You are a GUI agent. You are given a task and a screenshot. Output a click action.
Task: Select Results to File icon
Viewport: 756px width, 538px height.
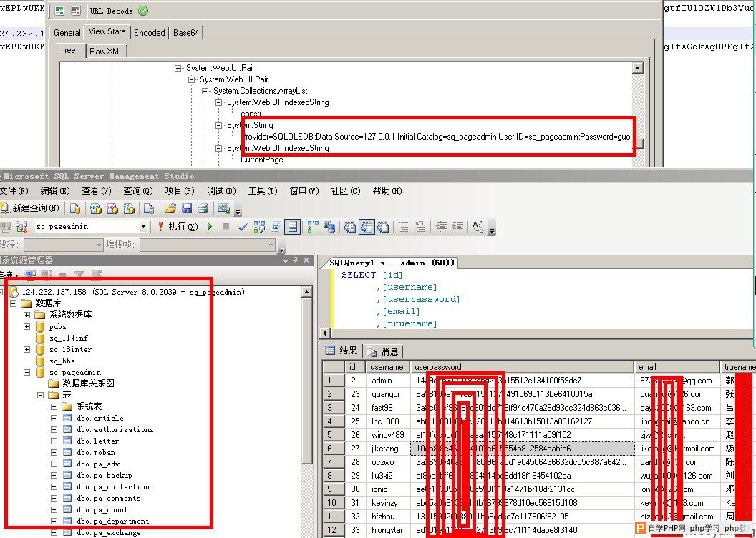[383, 227]
